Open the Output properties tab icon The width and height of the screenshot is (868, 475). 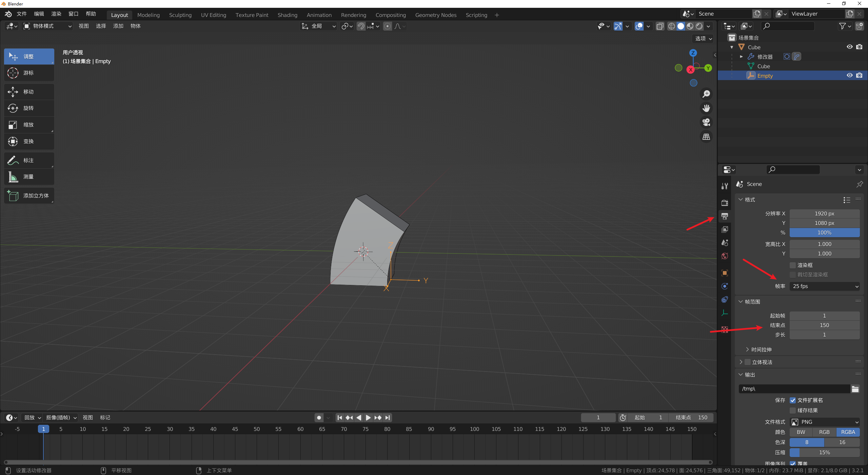click(725, 216)
